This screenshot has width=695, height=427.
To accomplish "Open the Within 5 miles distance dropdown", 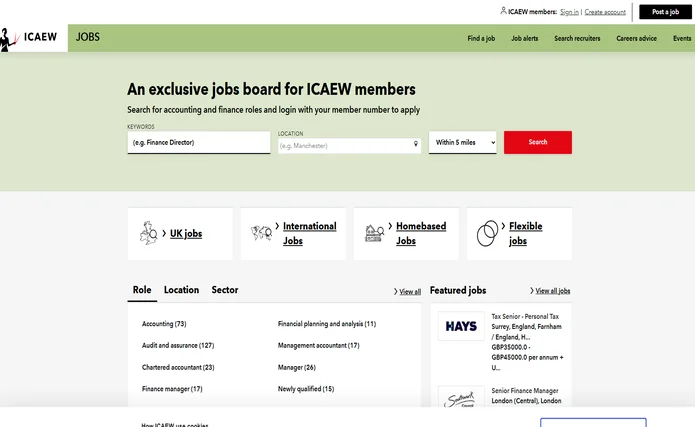I will [462, 142].
